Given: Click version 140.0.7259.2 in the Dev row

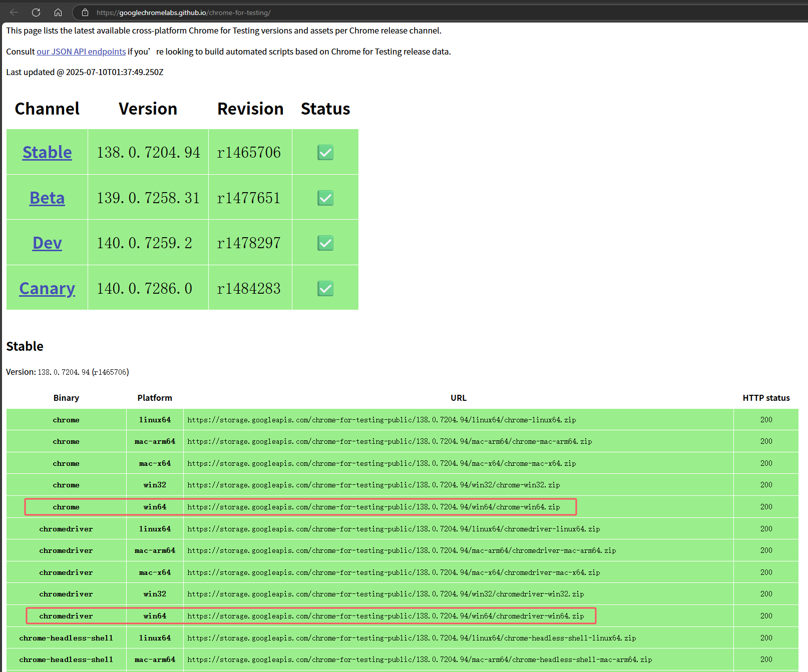Looking at the screenshot, I should [x=144, y=243].
